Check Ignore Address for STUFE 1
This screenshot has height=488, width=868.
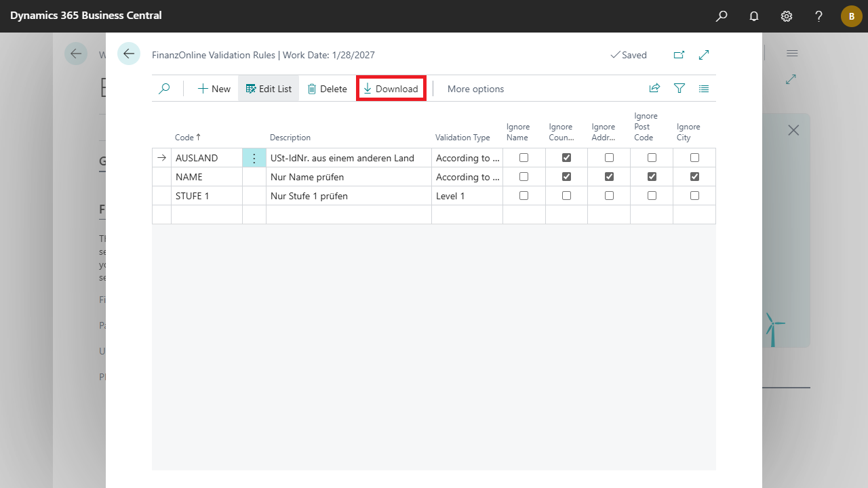tap(609, 196)
